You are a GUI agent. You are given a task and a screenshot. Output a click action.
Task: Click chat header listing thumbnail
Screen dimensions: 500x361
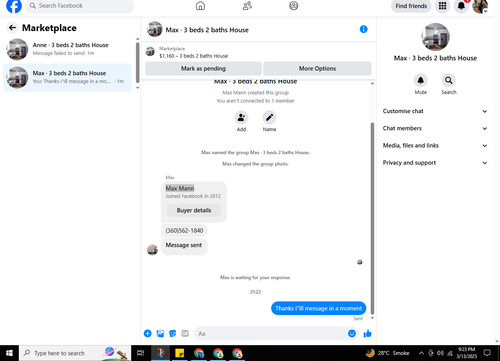point(154,29)
